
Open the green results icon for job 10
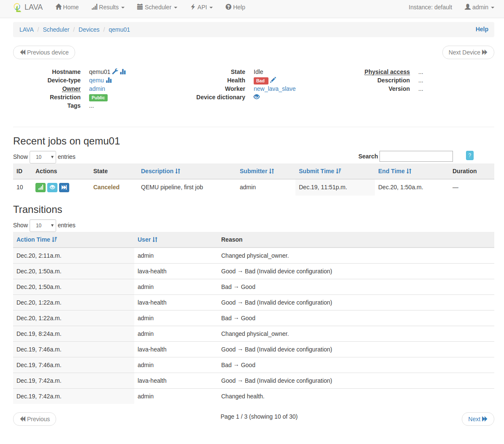click(41, 188)
